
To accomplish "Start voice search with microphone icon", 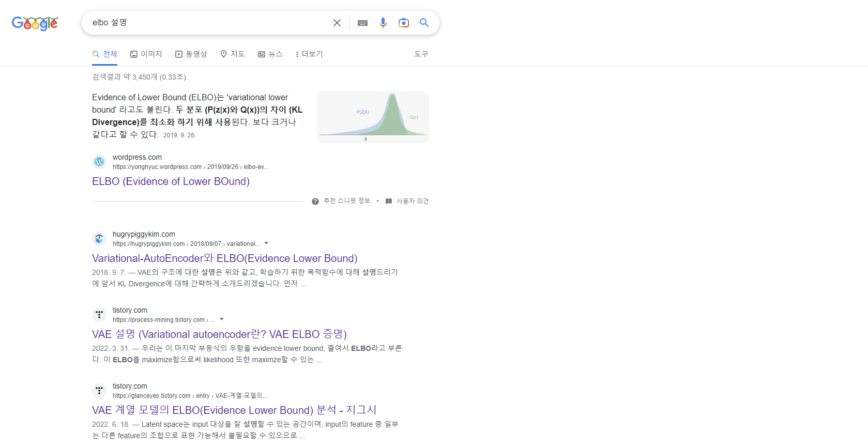I will click(x=383, y=23).
